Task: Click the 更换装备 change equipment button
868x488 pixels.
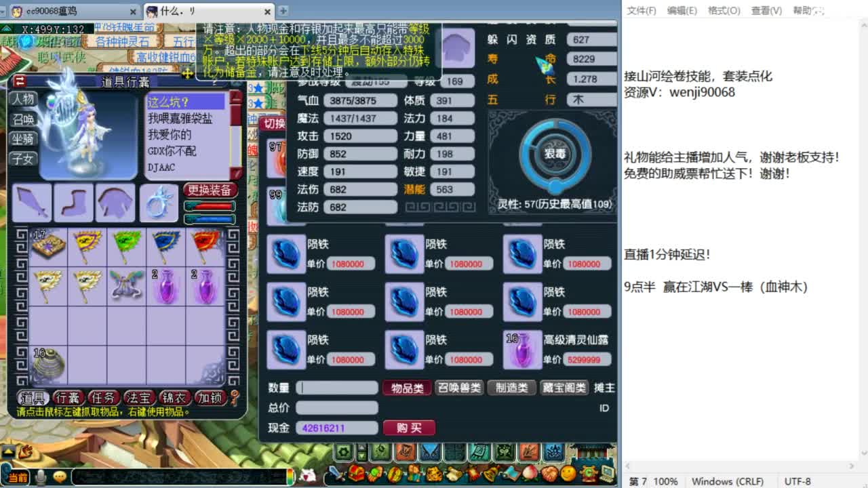Action: click(209, 190)
